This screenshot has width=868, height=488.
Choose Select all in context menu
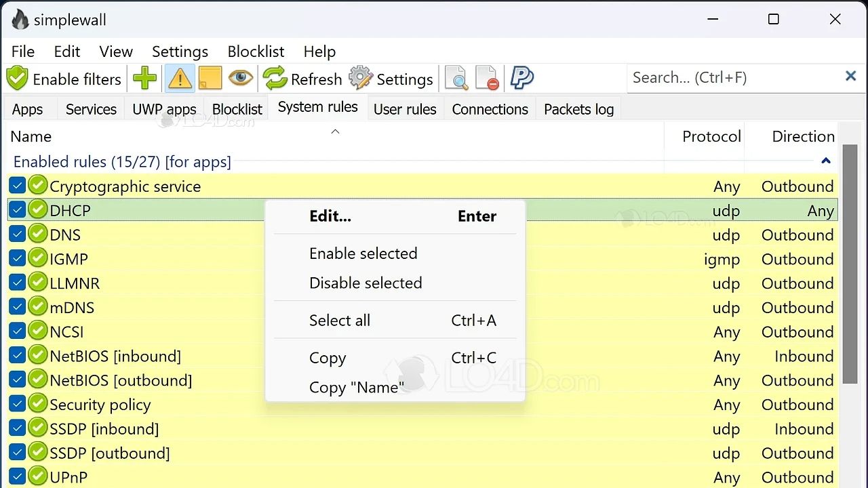coord(395,321)
